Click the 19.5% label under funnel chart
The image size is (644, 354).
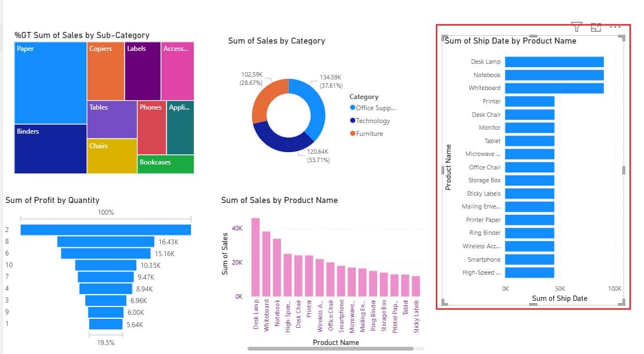coord(106,342)
